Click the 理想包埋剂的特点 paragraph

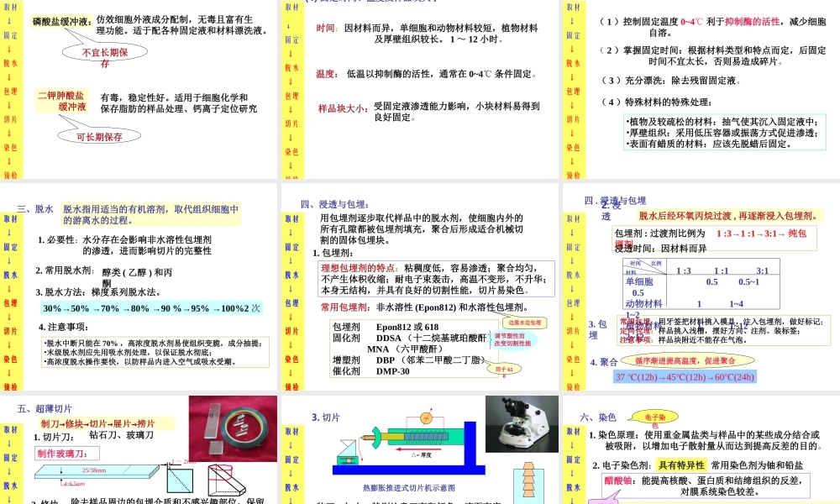(x=437, y=279)
